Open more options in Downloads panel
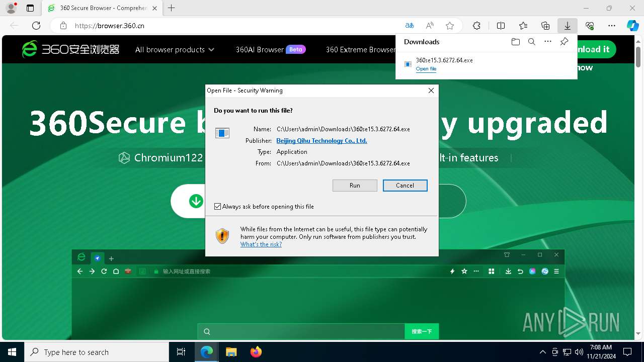The height and width of the screenshot is (362, 644). click(x=548, y=42)
